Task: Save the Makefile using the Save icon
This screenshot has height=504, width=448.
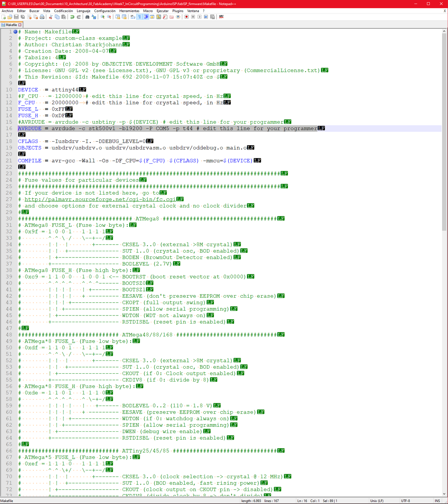Action: pyautogui.click(x=16, y=17)
